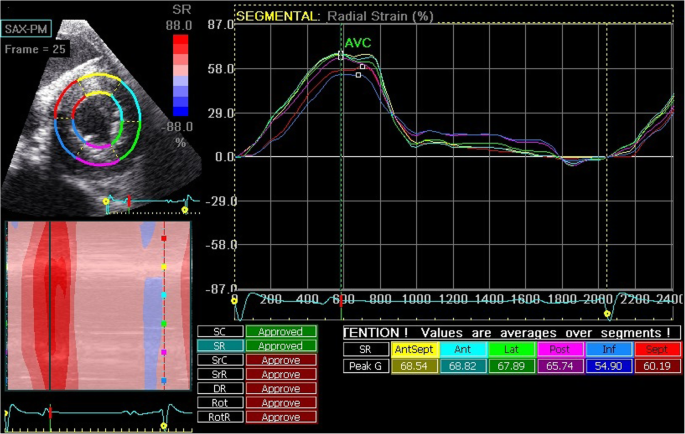Click the red dot on the M-mode strip

click(164, 239)
